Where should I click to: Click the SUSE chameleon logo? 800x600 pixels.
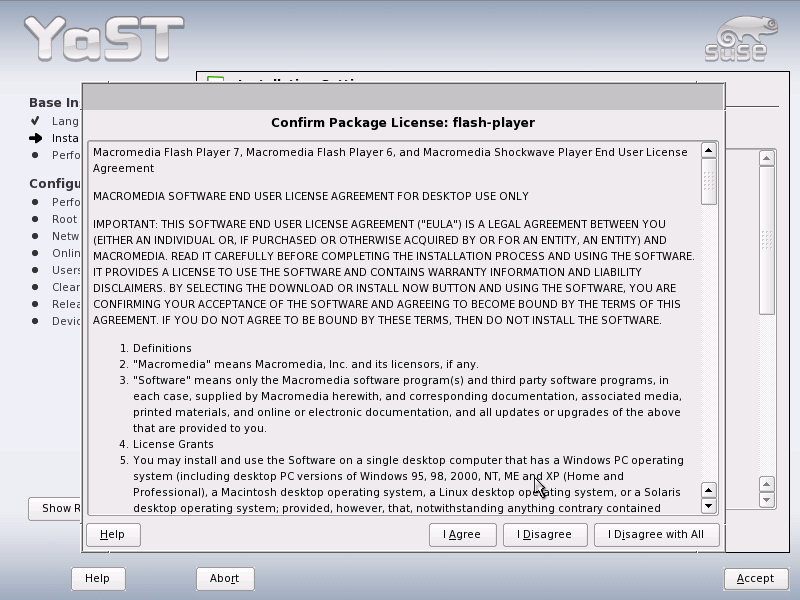click(x=742, y=39)
